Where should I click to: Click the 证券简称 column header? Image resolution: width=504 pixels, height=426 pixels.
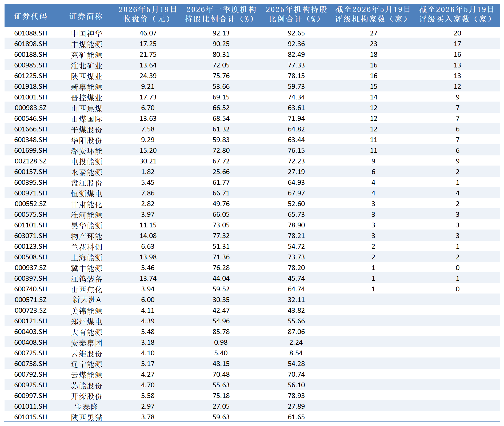pos(86,16)
